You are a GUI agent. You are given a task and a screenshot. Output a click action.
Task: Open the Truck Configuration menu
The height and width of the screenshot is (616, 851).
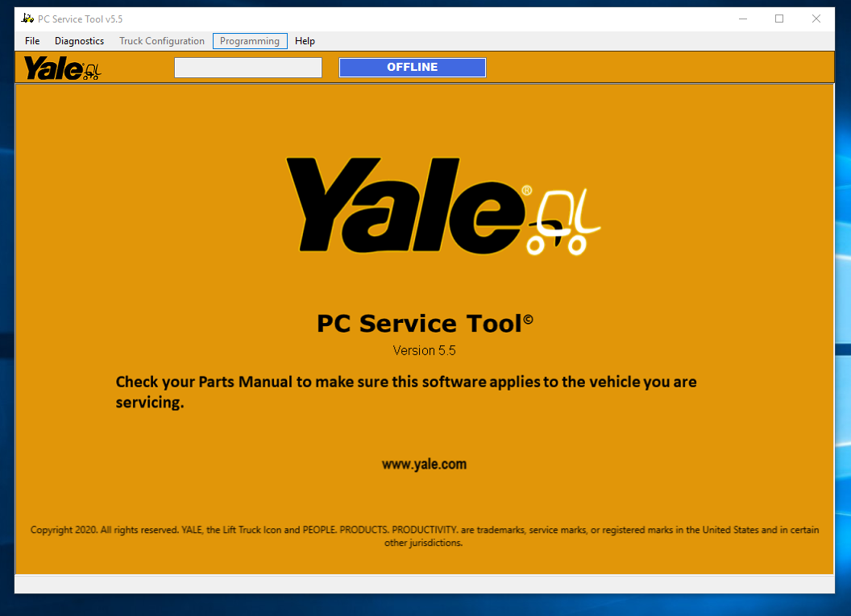tap(162, 41)
